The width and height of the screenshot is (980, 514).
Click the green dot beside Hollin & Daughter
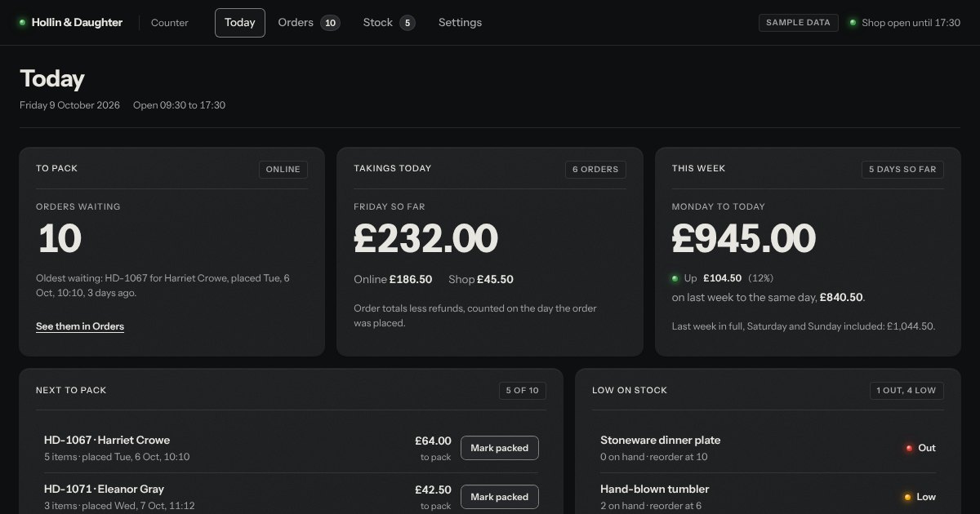(x=23, y=23)
